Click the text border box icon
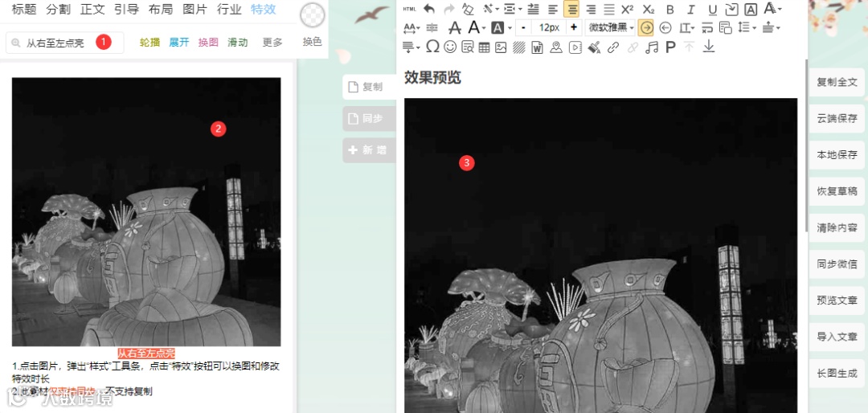868x413 pixels. coord(751,10)
